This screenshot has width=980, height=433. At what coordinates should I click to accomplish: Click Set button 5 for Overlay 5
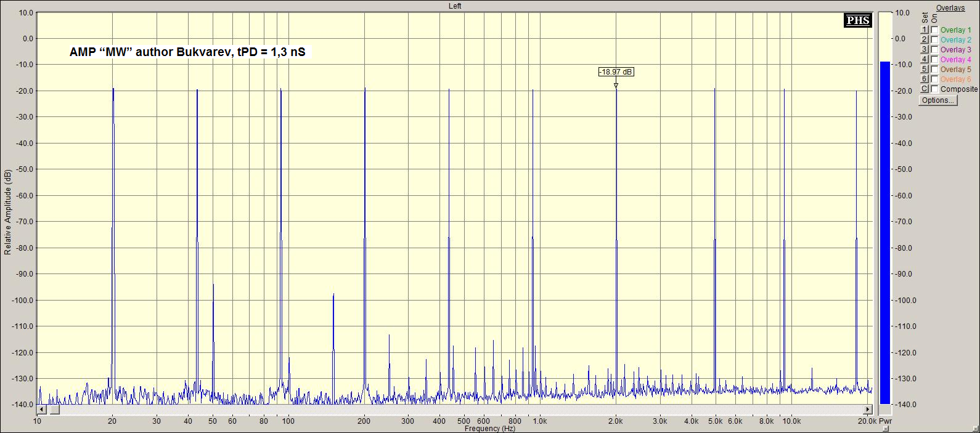tap(924, 70)
